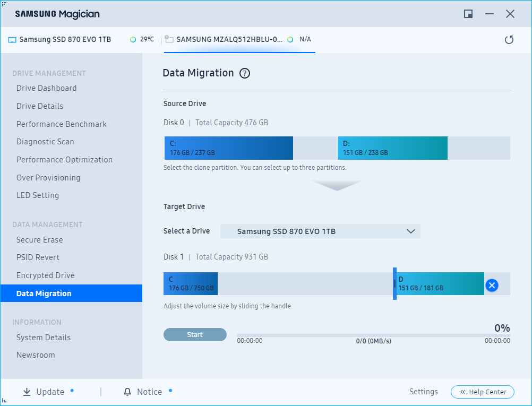Image resolution: width=532 pixels, height=406 pixels.
Task: Open Data Migration help question mark icon
Action: (245, 73)
